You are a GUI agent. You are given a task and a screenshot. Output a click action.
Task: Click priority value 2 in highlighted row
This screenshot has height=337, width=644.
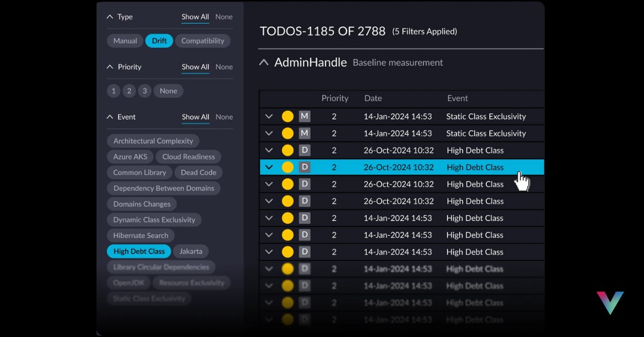tap(334, 167)
